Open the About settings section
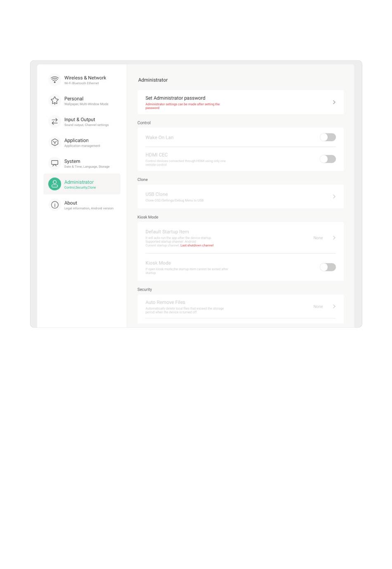The width and height of the screenshot is (392, 569). coord(82,205)
